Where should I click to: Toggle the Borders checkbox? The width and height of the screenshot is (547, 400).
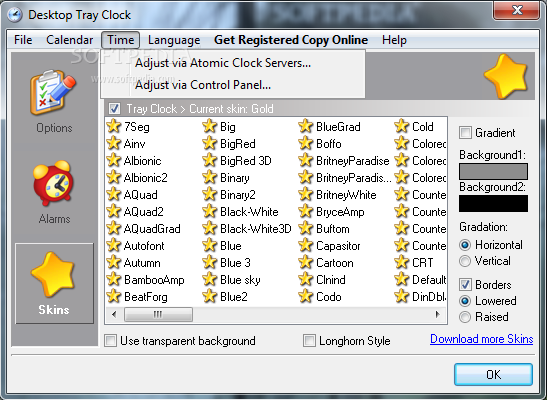pos(465,285)
